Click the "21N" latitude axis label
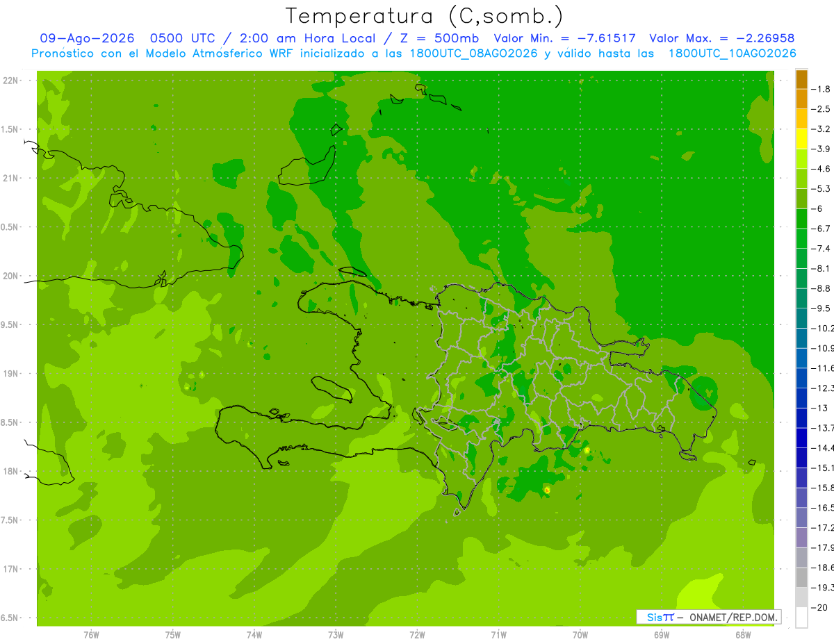834x644 pixels. [x=10, y=179]
